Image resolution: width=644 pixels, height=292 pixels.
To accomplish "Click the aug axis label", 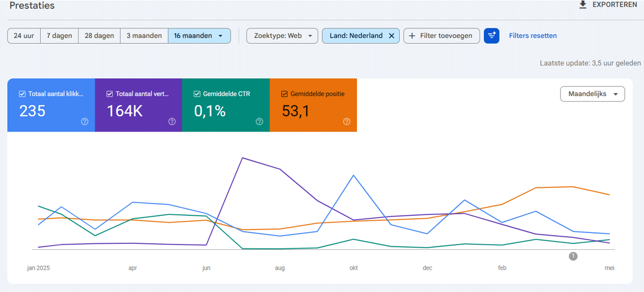I will pyautogui.click(x=280, y=268).
